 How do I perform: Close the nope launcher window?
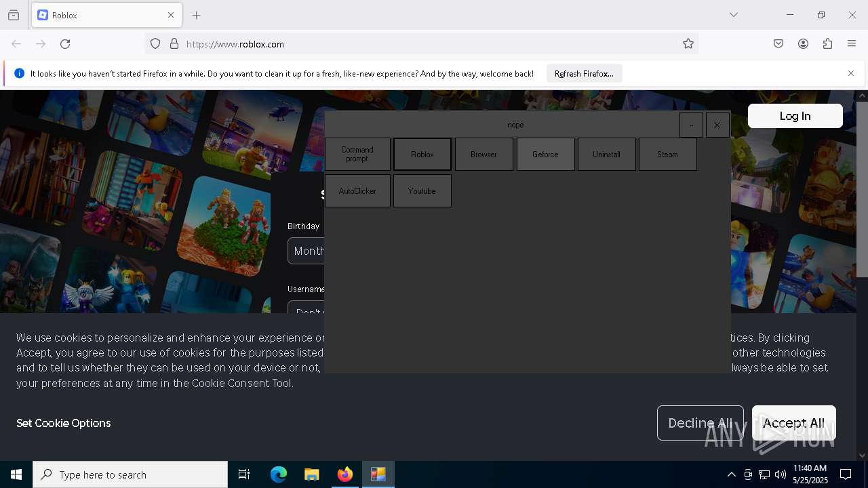point(717,125)
